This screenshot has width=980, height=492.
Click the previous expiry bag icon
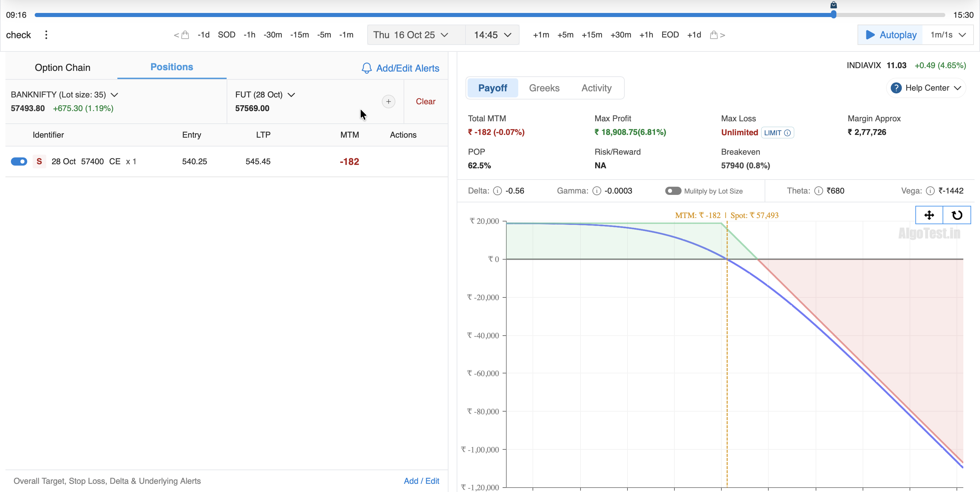pos(184,35)
